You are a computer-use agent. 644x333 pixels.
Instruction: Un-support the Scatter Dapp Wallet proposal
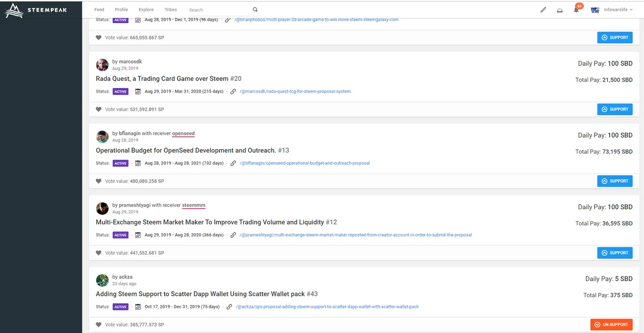click(x=611, y=324)
